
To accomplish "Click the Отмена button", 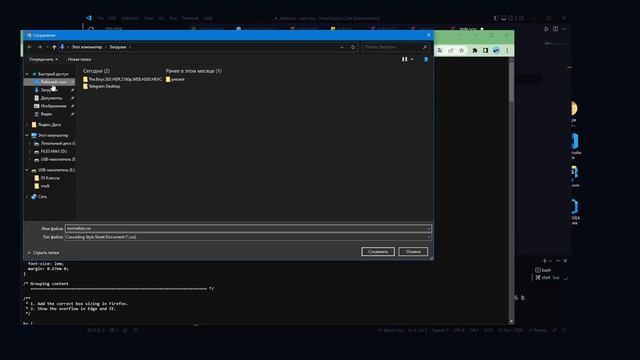I will tap(413, 251).
